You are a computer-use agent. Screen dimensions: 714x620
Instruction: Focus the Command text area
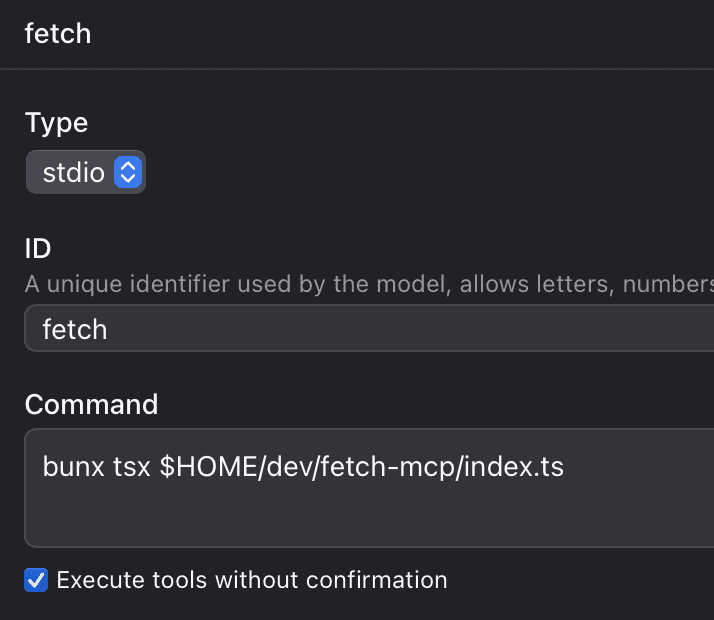(369, 488)
